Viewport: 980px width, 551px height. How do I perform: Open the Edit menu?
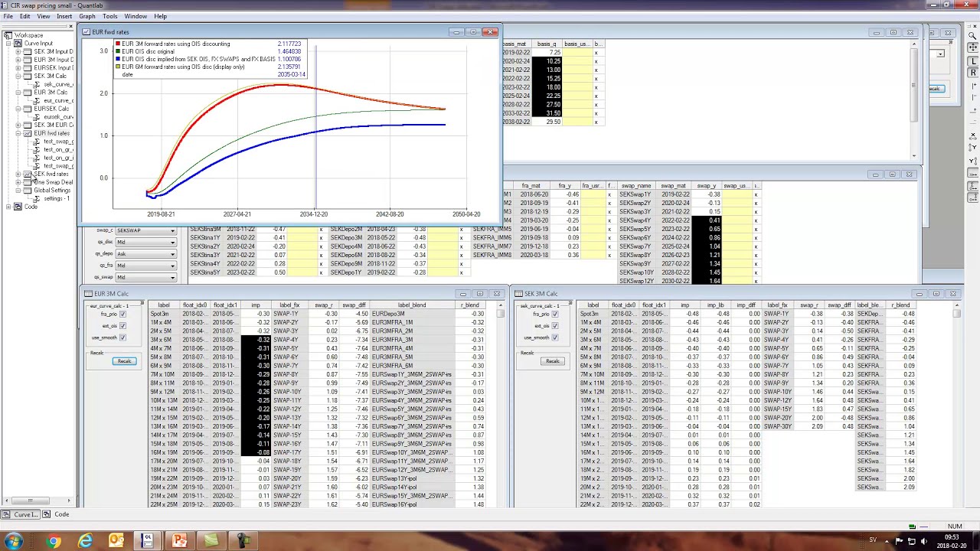point(25,16)
